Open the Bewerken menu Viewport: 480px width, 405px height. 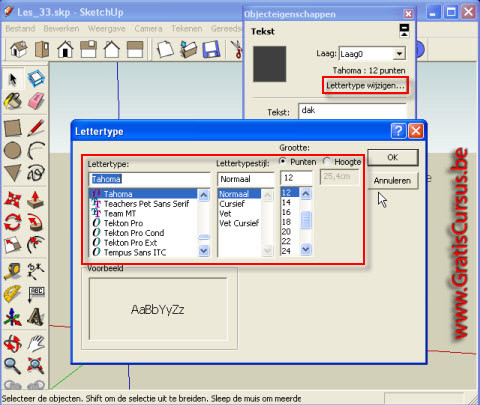(61, 29)
